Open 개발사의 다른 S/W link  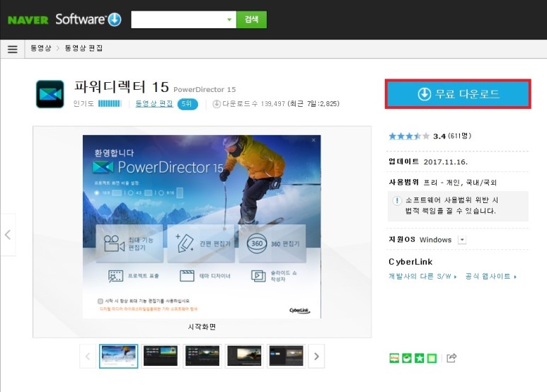click(x=422, y=276)
